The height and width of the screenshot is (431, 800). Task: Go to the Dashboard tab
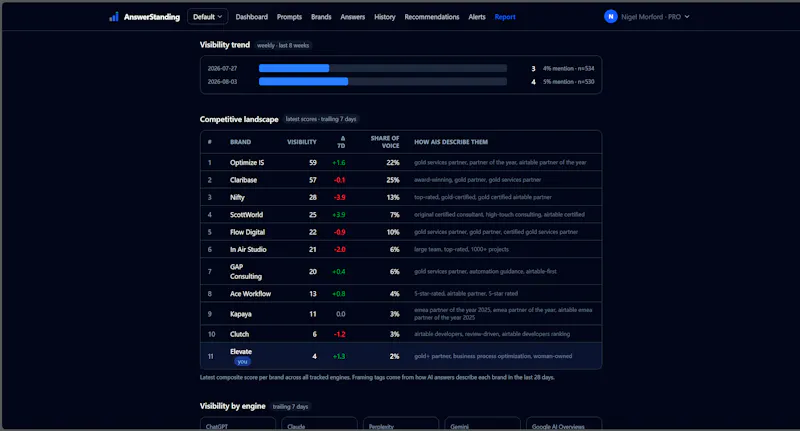click(x=252, y=17)
